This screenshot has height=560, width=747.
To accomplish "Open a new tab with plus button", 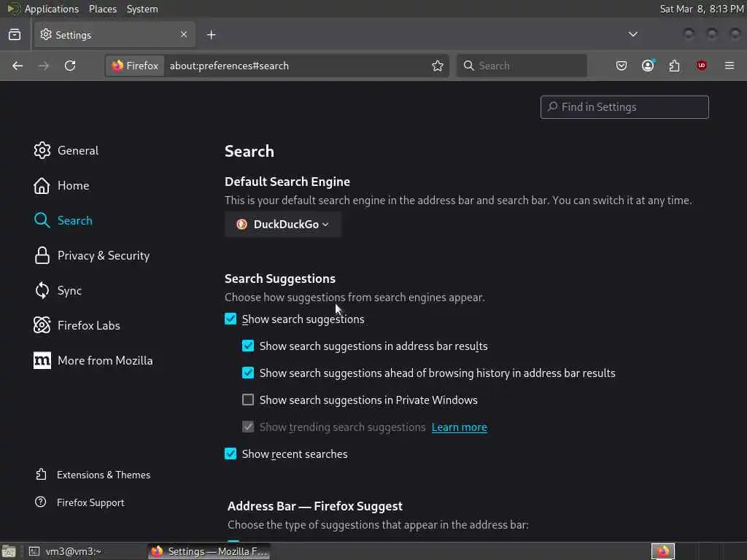I will click(x=211, y=34).
